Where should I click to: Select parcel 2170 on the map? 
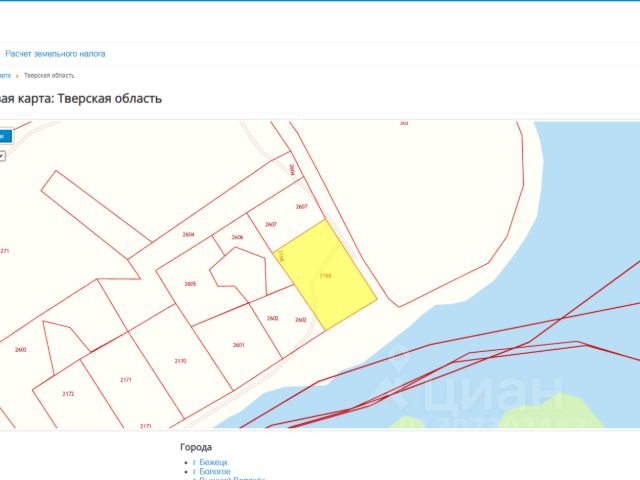(x=180, y=361)
